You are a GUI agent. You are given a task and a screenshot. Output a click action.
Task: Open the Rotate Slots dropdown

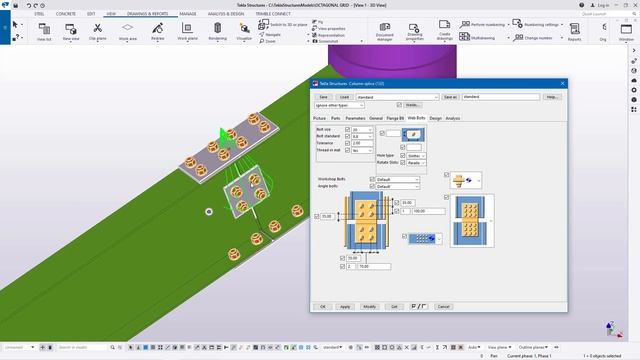[416, 162]
